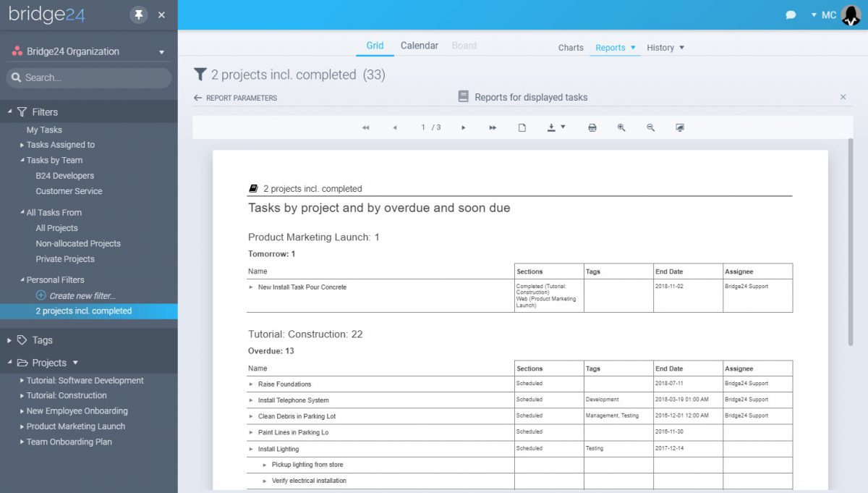Print the report using the printer icon

(592, 127)
